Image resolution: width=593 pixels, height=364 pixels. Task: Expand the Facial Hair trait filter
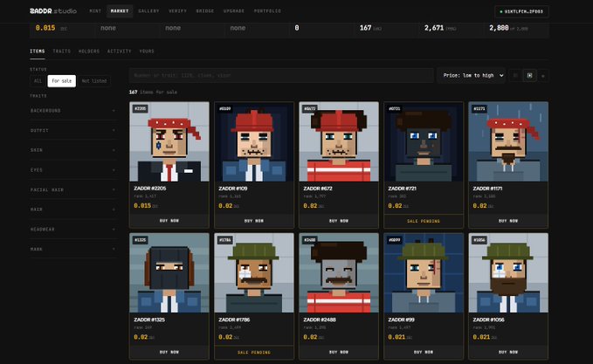click(73, 189)
